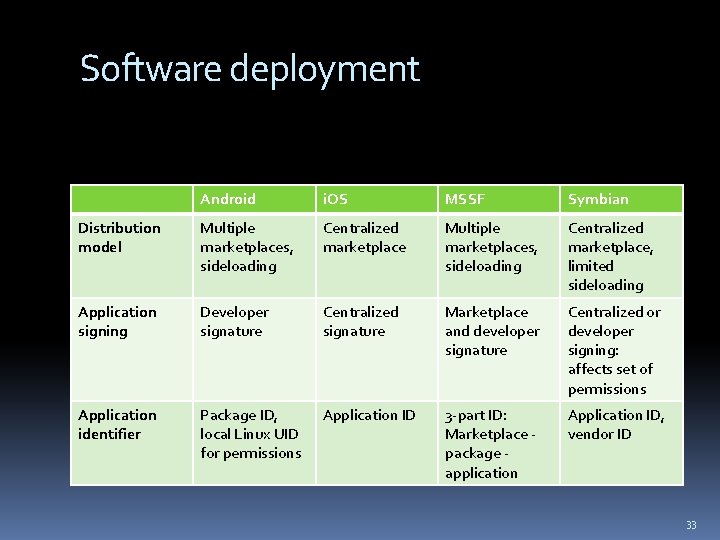Click the 'Centralized signature' cell

377,349
